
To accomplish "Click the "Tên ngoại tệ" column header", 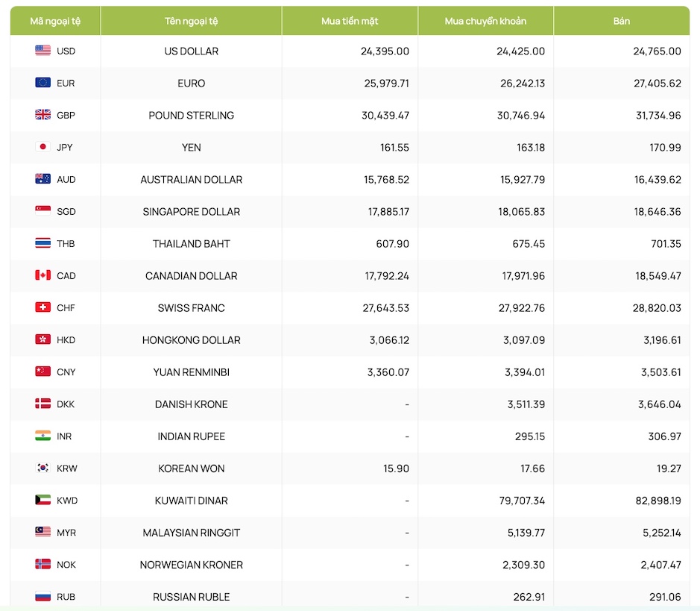I will tap(192, 21).
